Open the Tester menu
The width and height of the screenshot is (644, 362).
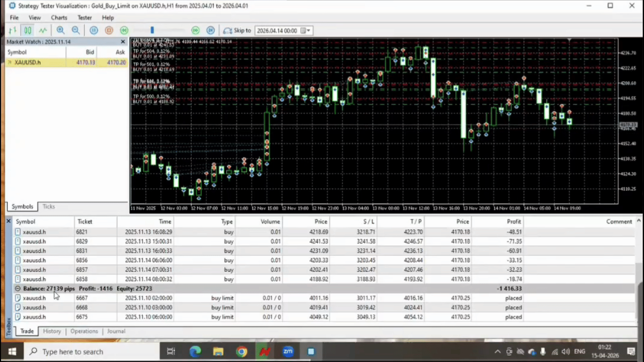85,17
